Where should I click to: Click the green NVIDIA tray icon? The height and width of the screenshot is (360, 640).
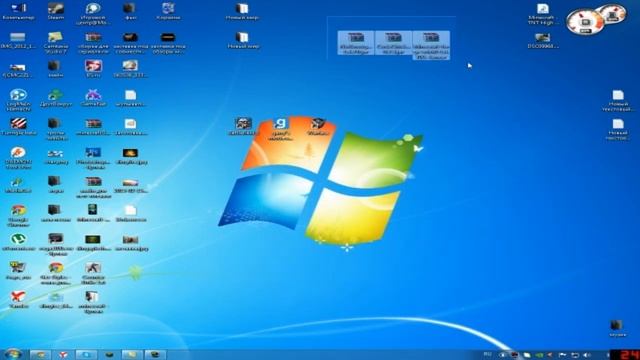pos(539,355)
